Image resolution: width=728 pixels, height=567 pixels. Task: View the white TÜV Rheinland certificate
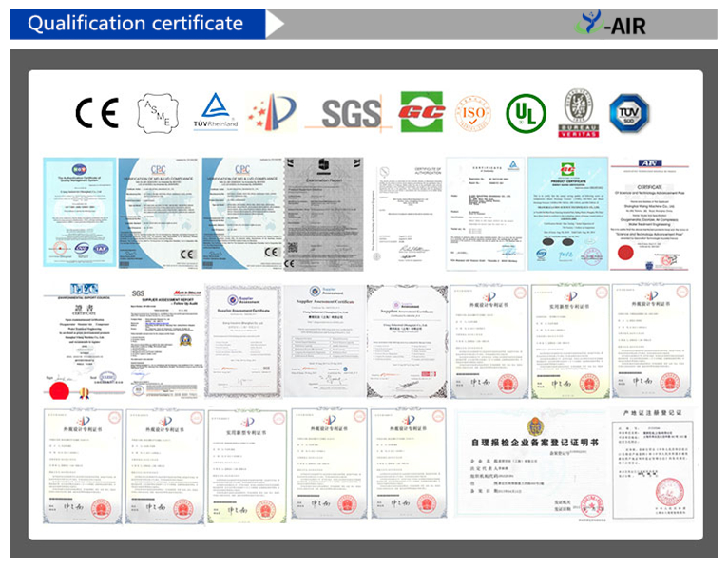486,214
